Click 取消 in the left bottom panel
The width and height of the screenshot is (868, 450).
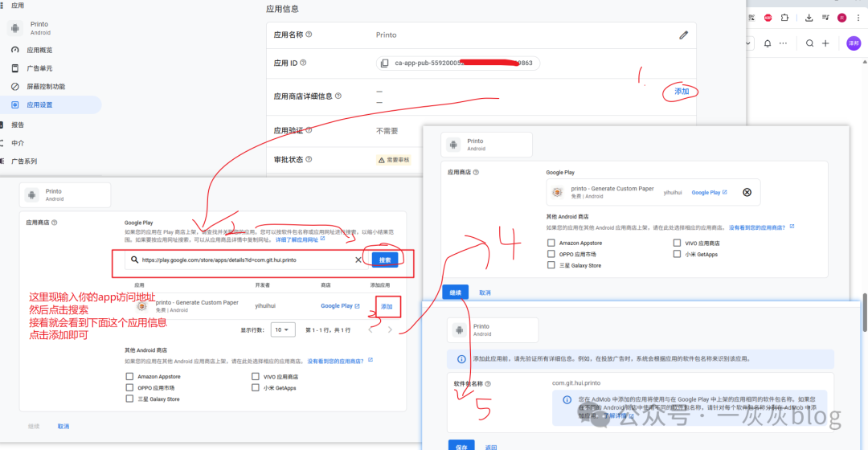[63, 426]
